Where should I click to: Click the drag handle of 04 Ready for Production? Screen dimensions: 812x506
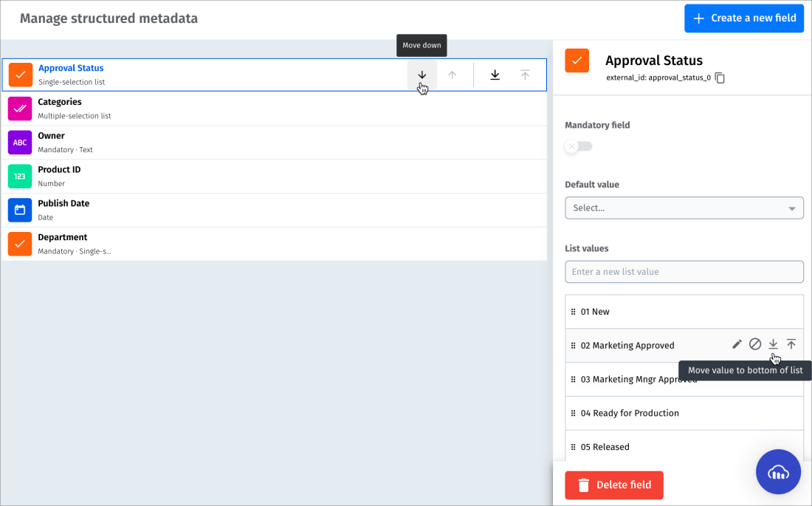pyautogui.click(x=573, y=413)
